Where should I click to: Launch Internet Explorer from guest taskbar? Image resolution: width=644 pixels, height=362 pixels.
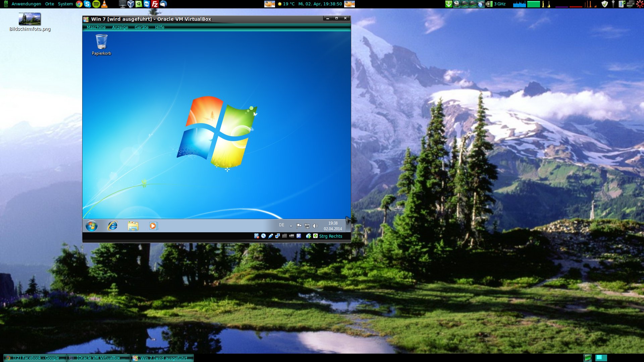(x=112, y=226)
